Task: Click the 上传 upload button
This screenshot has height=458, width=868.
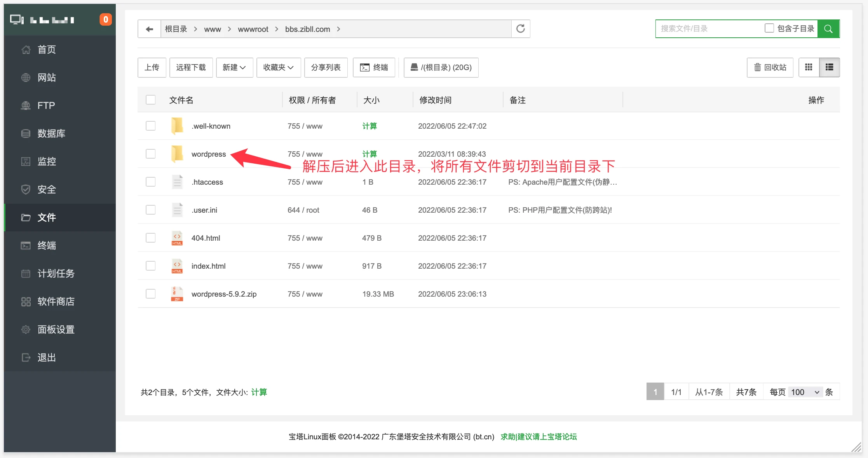Action: [152, 67]
